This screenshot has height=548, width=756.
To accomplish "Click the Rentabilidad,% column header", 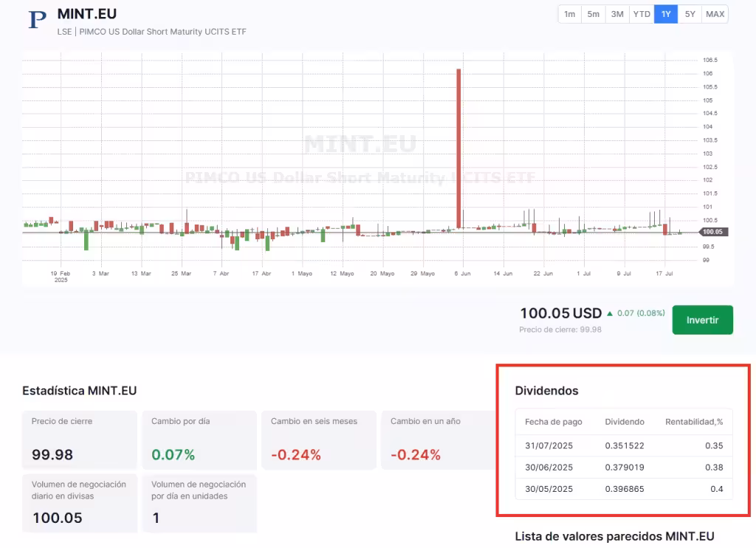I will [693, 422].
